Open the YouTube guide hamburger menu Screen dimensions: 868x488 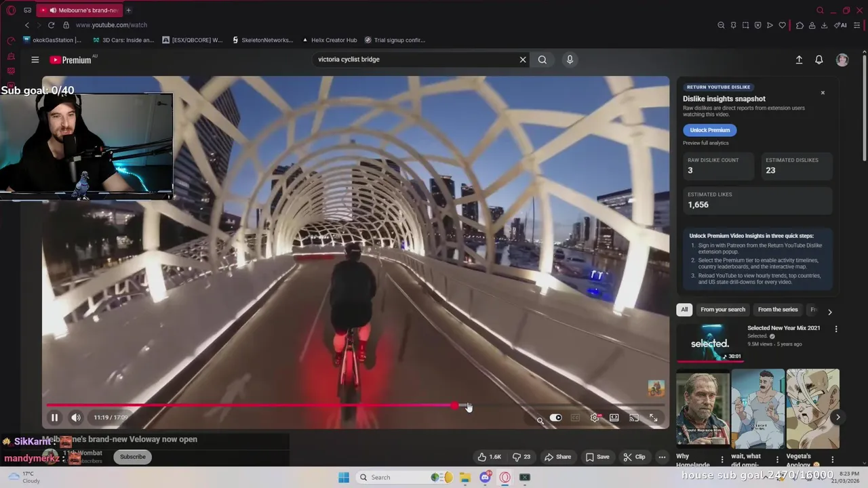pyautogui.click(x=35, y=60)
